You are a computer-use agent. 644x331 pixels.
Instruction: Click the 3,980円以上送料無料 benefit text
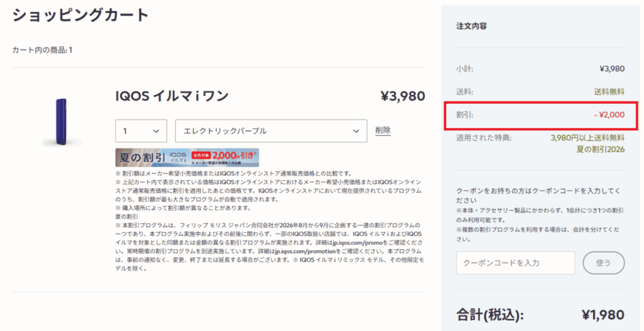[587, 137]
